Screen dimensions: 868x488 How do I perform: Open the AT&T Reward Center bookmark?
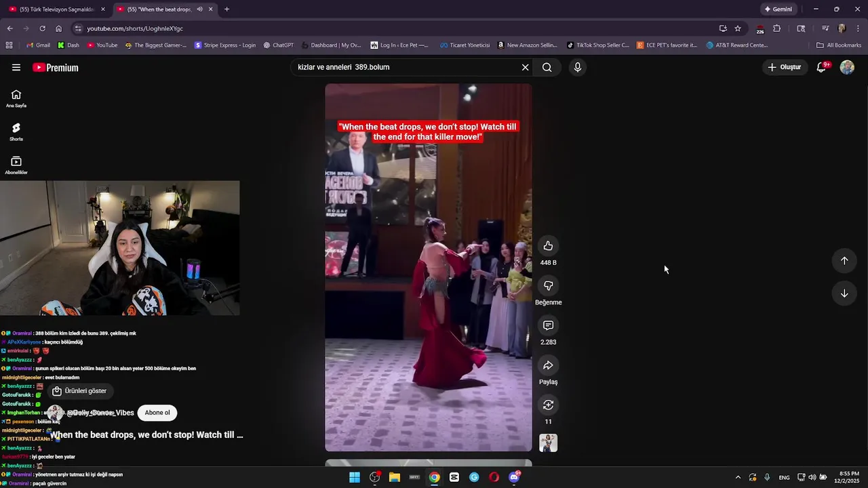pos(737,45)
